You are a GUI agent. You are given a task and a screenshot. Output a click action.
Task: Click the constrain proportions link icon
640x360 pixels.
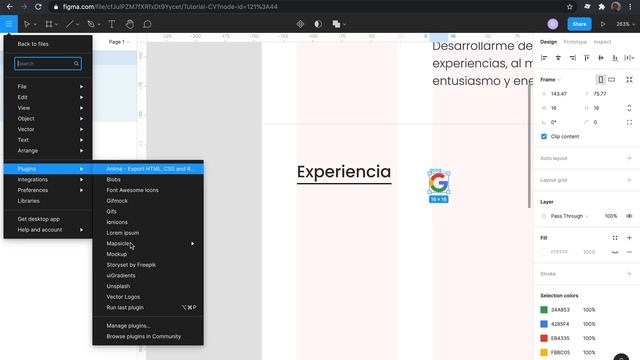629,108
